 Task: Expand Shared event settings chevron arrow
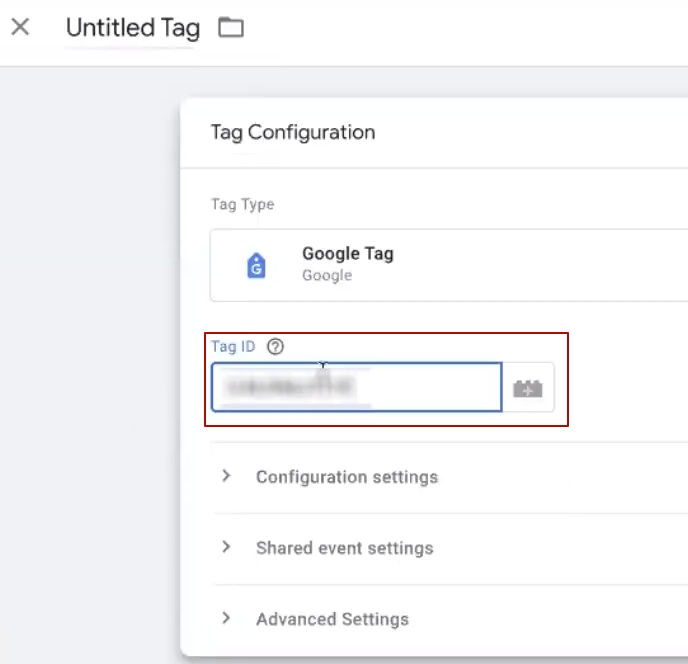[x=226, y=547]
